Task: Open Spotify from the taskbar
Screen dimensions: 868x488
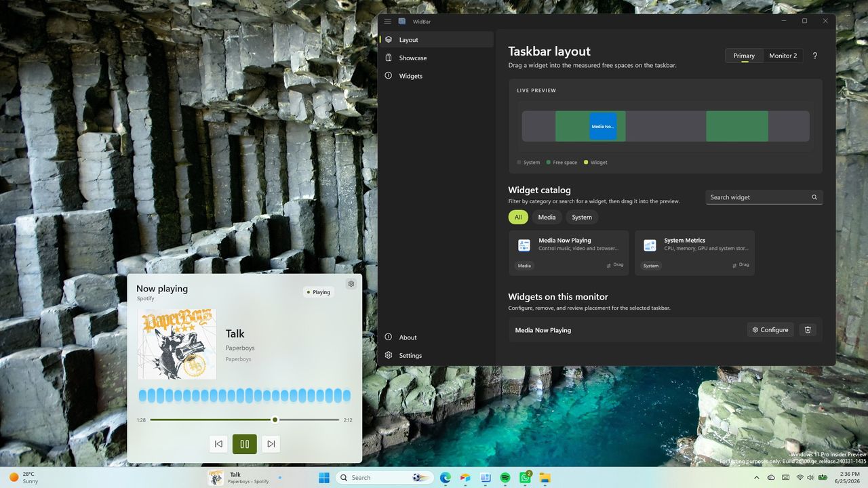Action: tap(505, 478)
